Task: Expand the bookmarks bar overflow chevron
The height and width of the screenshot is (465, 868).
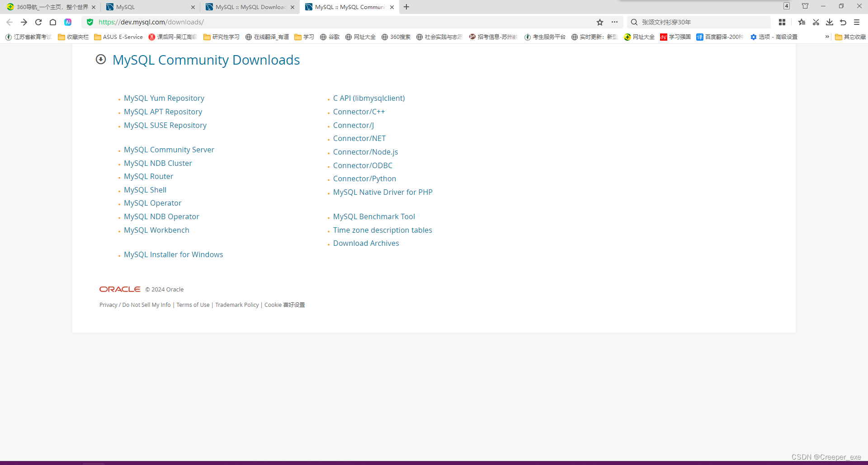Action: coord(827,37)
